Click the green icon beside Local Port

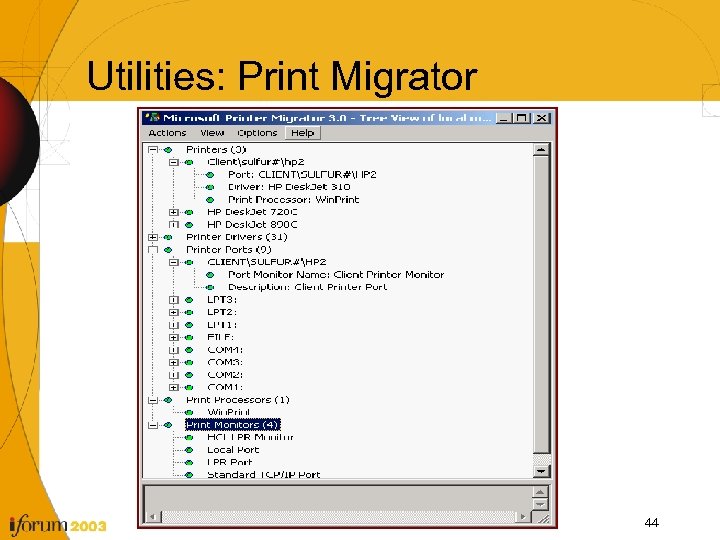(x=189, y=450)
